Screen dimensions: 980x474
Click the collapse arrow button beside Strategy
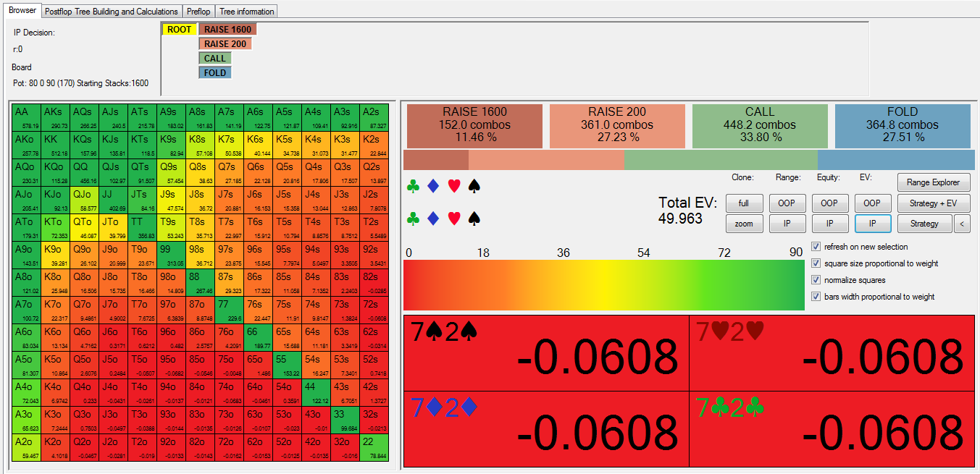click(x=962, y=224)
